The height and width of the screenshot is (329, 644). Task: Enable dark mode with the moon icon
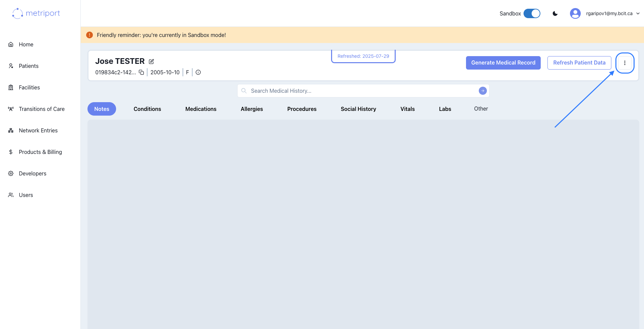click(x=554, y=13)
